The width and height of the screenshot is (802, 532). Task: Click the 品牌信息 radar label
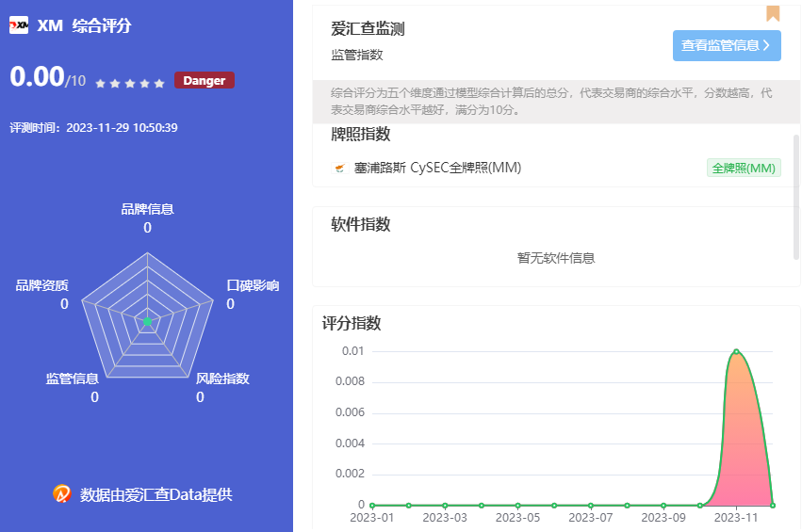[147, 209]
